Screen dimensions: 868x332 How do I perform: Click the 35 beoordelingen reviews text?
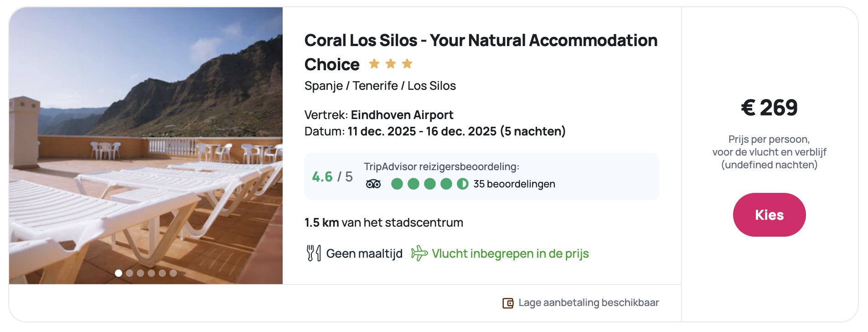pyautogui.click(x=514, y=184)
